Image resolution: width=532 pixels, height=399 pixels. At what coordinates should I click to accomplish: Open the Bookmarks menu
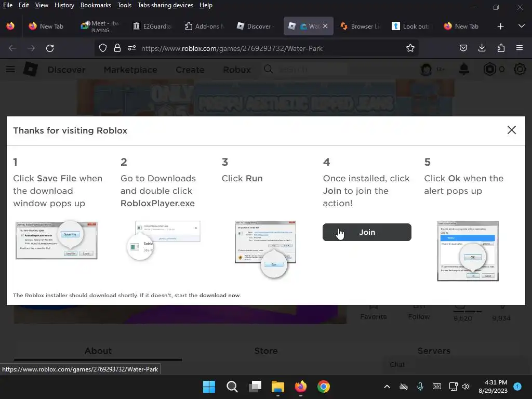pos(96,5)
